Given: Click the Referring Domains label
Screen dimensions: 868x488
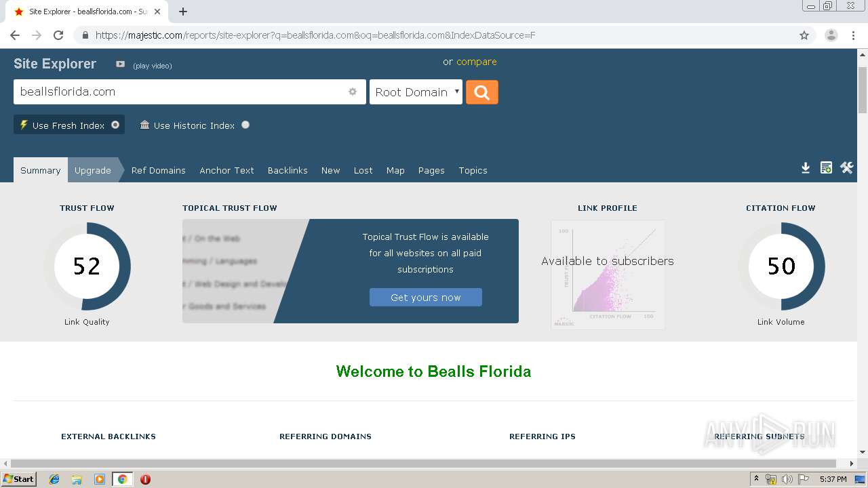Looking at the screenshot, I should pyautogui.click(x=325, y=436).
